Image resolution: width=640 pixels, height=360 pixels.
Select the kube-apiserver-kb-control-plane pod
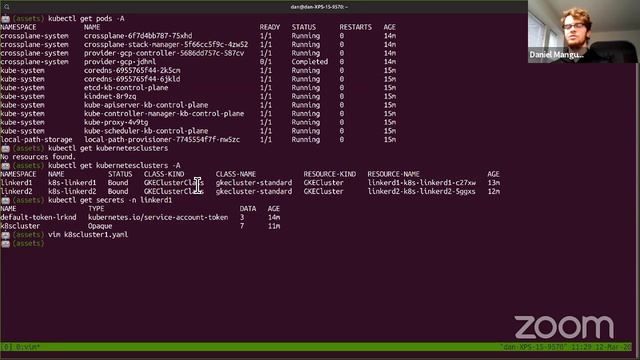[146, 105]
